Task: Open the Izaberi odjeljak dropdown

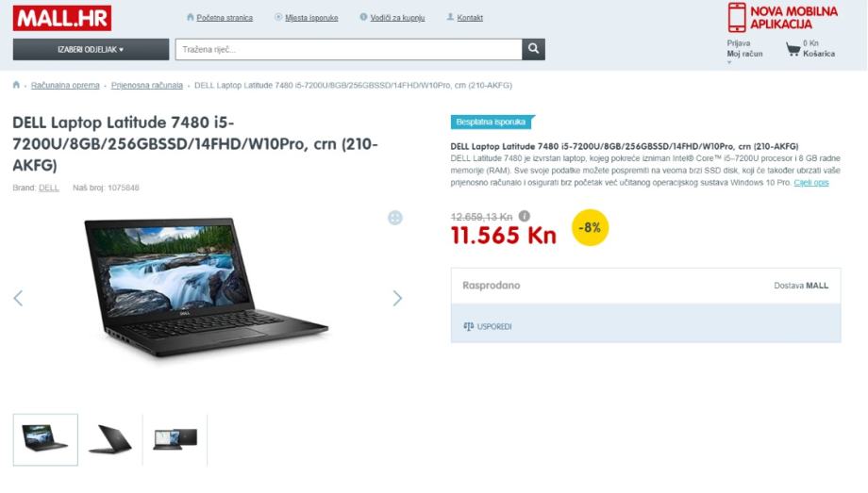Action: [91, 49]
